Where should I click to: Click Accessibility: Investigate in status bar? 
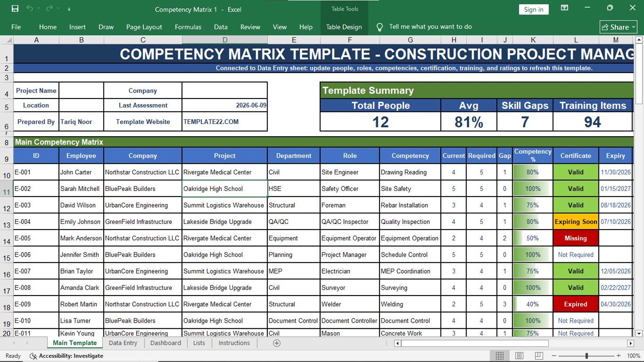coord(67,356)
